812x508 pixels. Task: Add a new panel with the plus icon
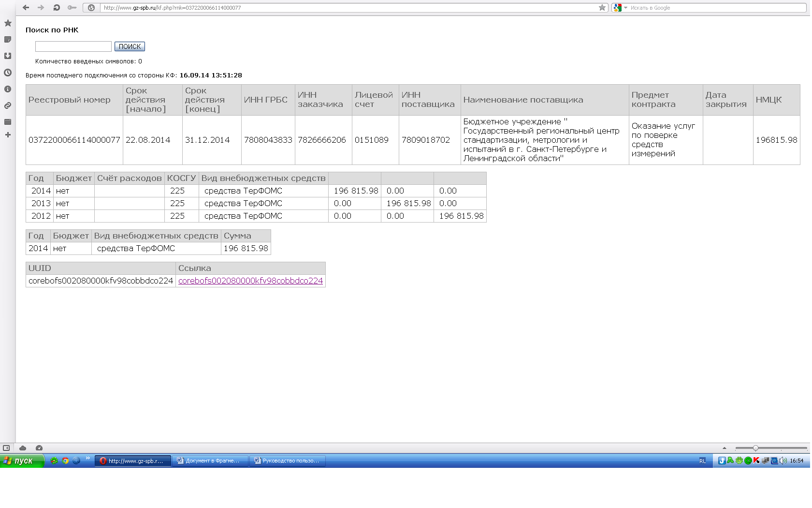pos(8,134)
